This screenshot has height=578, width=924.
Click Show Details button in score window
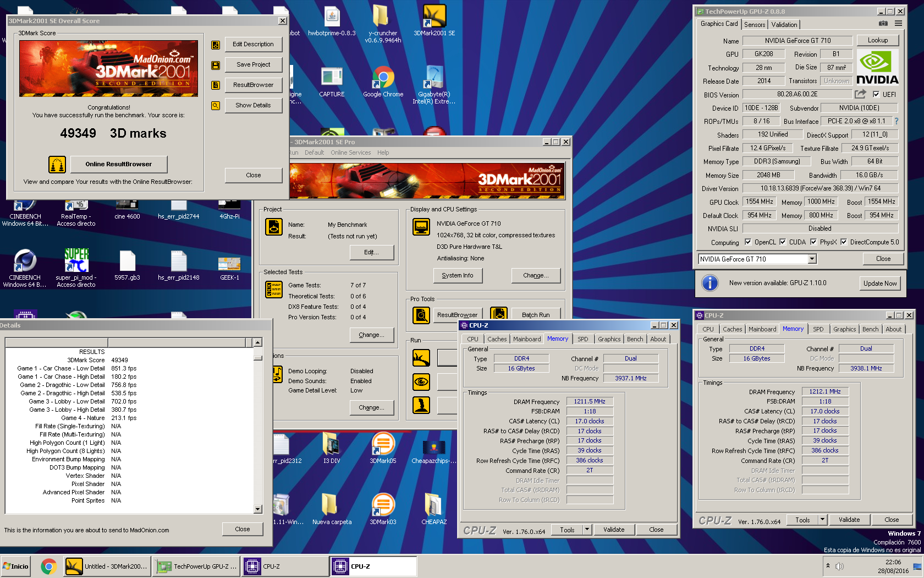253,105
